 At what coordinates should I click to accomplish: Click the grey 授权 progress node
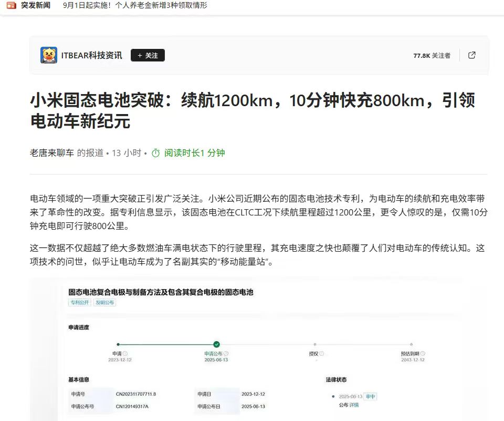pos(315,344)
